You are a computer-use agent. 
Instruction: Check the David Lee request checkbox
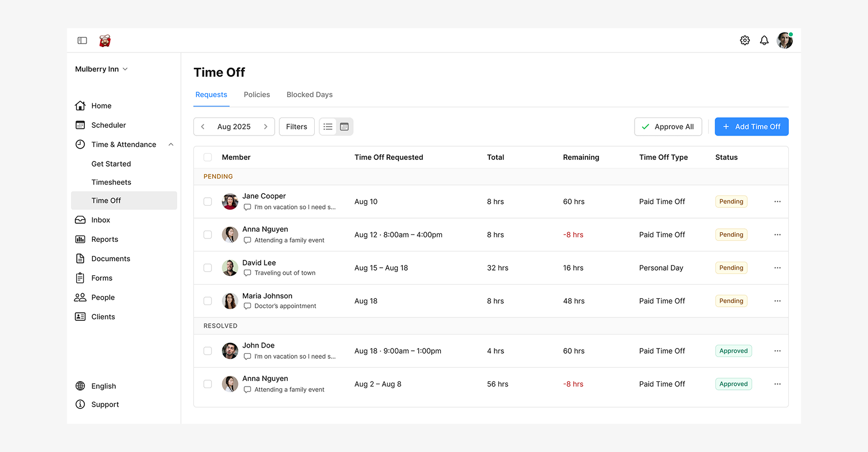pyautogui.click(x=208, y=268)
